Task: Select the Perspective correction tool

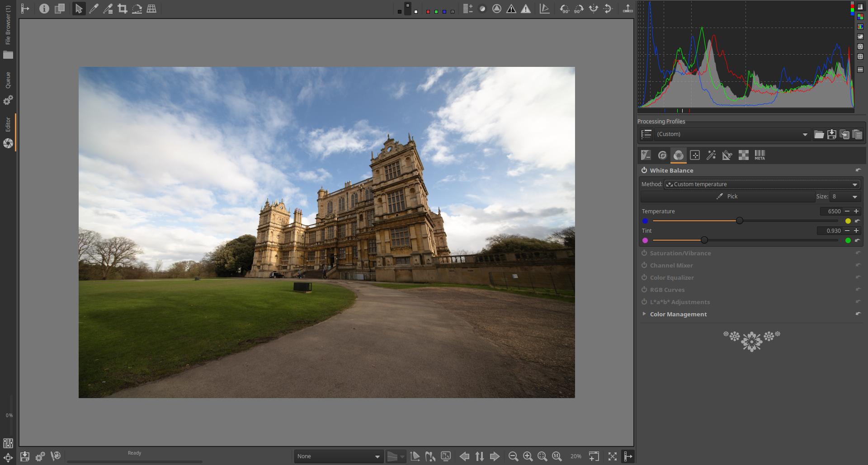Action: click(151, 9)
